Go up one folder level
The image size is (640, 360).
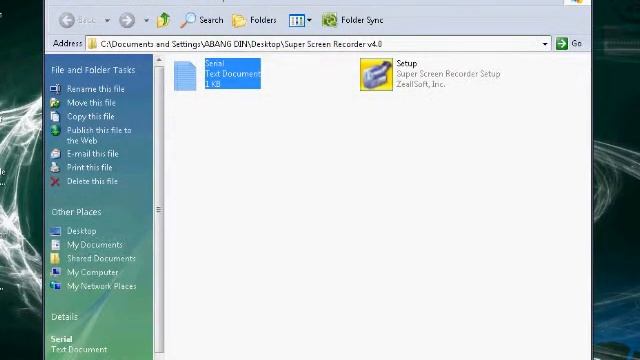point(163,20)
